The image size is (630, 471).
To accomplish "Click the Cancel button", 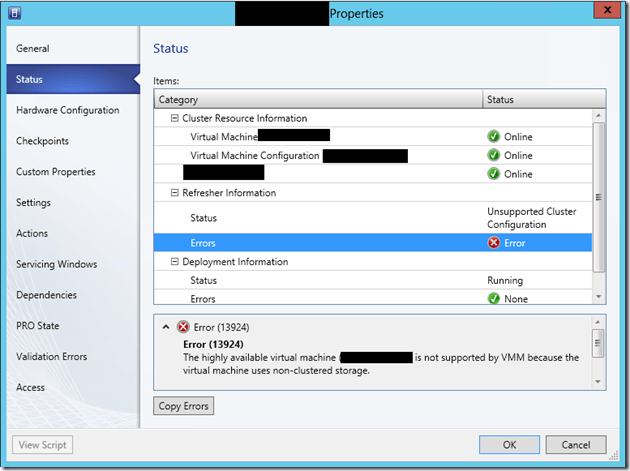I will (575, 445).
